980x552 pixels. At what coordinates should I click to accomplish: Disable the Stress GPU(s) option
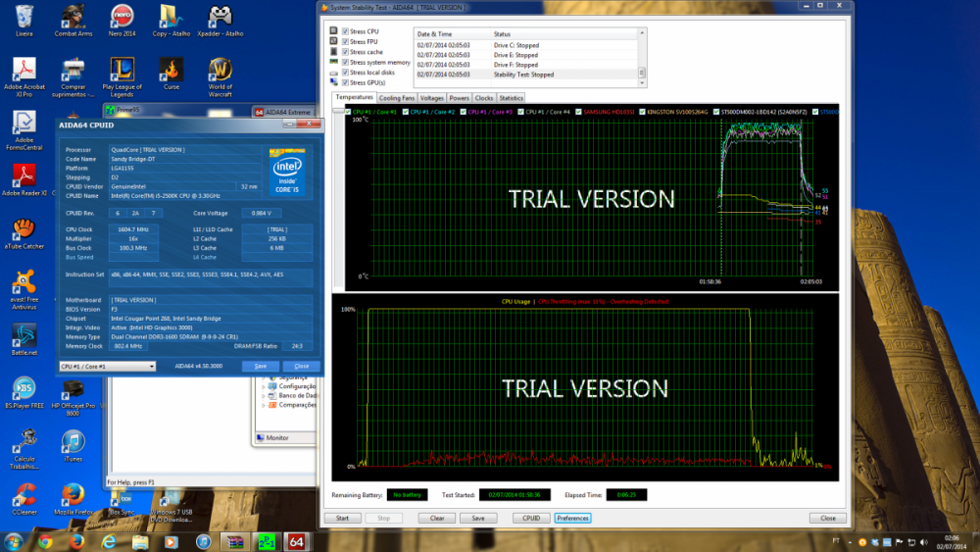pyautogui.click(x=345, y=82)
